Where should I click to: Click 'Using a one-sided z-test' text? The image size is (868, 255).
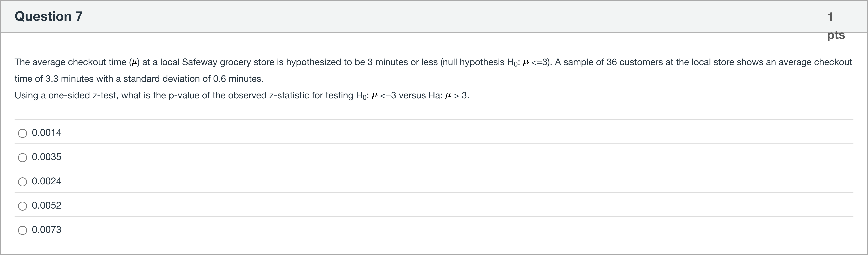[x=65, y=96]
